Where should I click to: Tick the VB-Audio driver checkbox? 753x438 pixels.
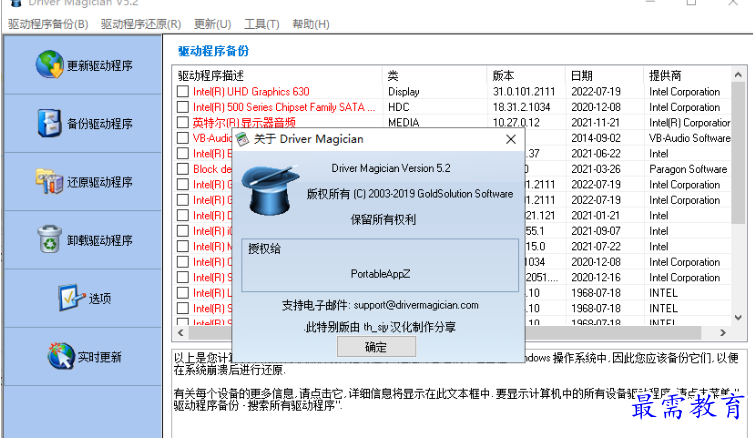[182, 138]
